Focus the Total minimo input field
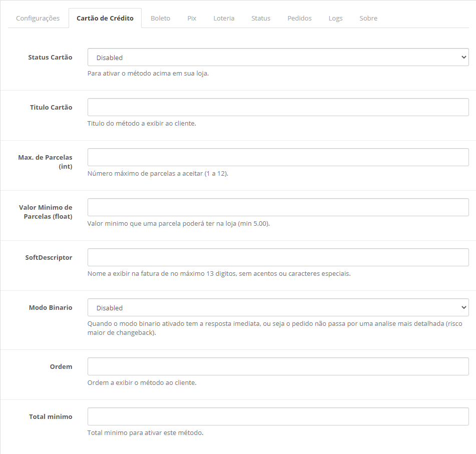Image resolution: width=476 pixels, height=454 pixels. (278, 417)
